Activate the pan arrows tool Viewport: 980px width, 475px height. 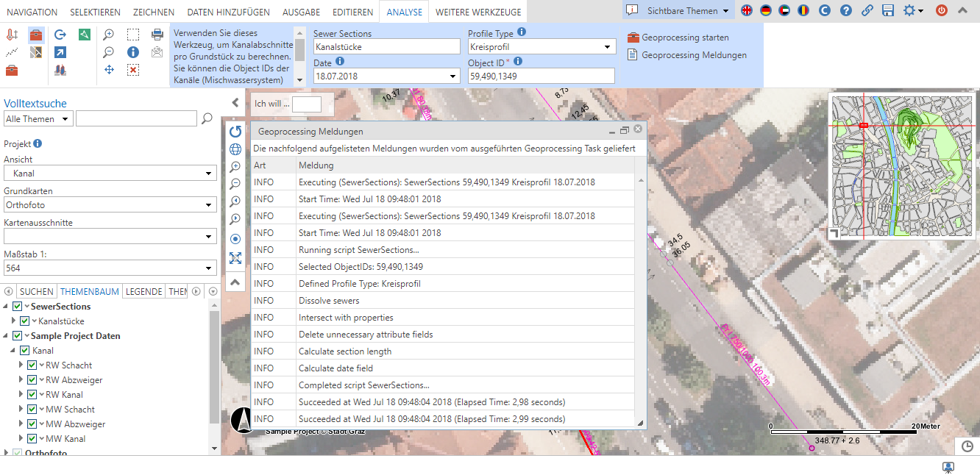coord(109,70)
